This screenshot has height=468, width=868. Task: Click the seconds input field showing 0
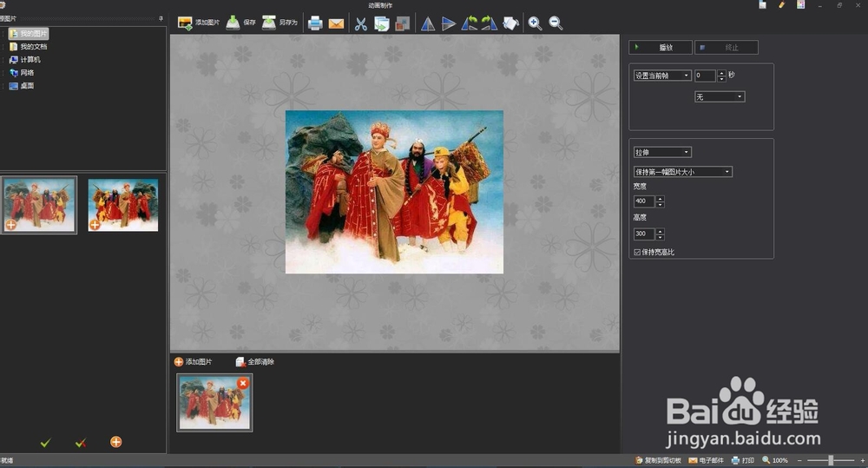tap(705, 76)
